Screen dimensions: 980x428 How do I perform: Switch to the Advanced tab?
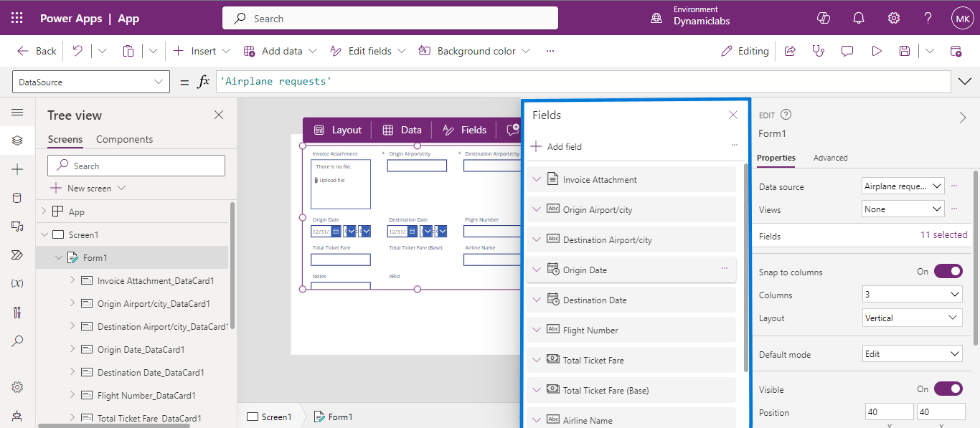click(830, 158)
